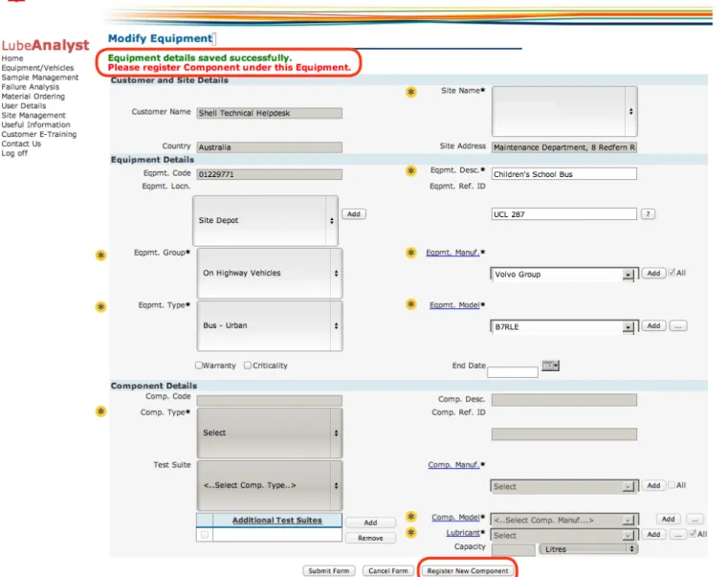728x577 pixels.
Task: Click Add beside Lubricant dropdown
Action: pos(653,534)
